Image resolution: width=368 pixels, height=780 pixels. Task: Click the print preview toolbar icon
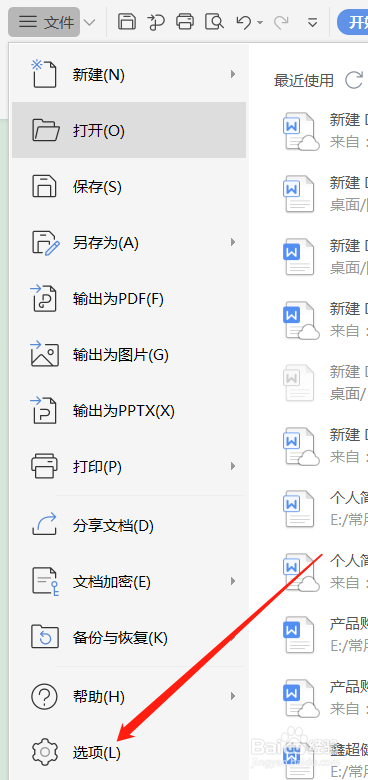[214, 22]
